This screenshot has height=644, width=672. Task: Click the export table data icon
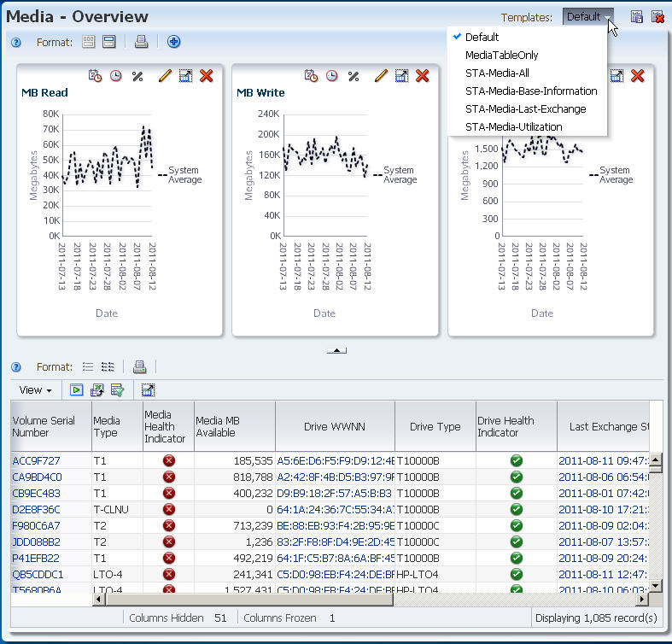[97, 389]
